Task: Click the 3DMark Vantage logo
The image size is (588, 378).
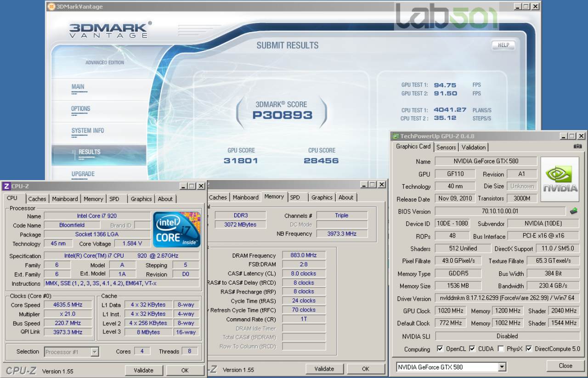Action: (110, 29)
